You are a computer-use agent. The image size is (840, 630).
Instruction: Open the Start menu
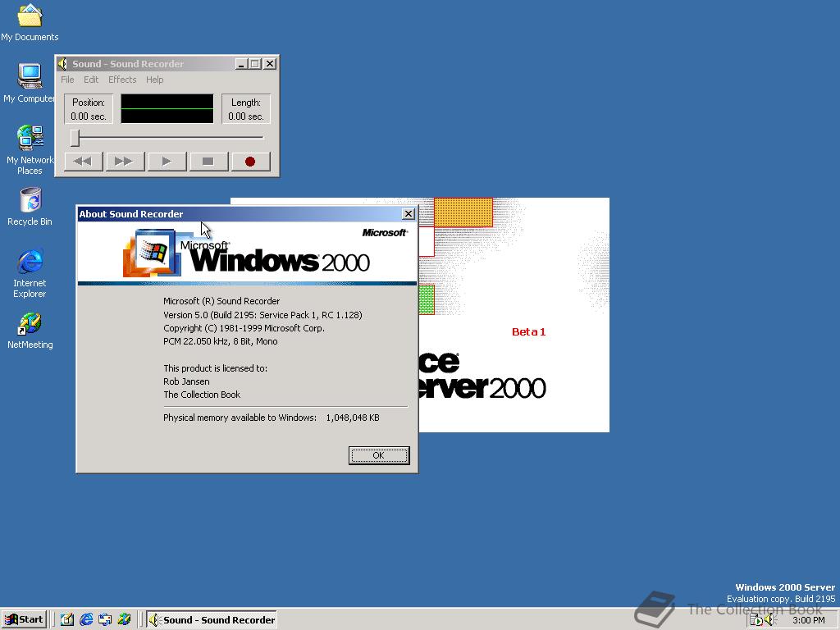point(24,620)
